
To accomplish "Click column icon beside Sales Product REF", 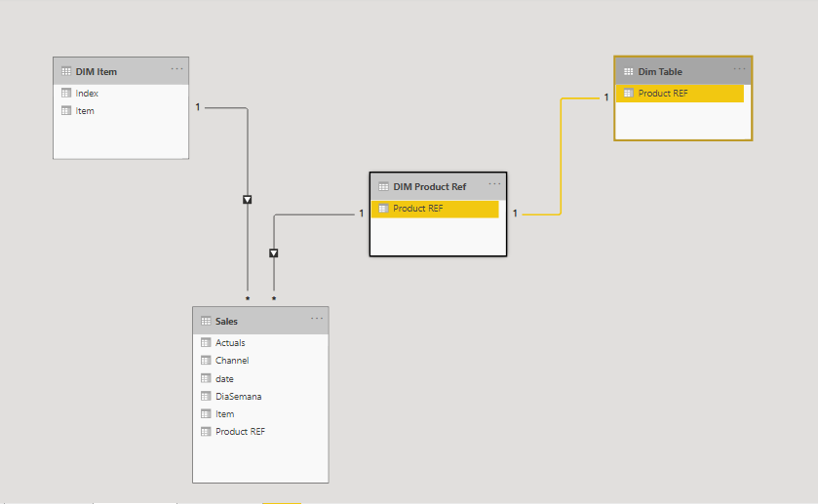I will coord(206,432).
